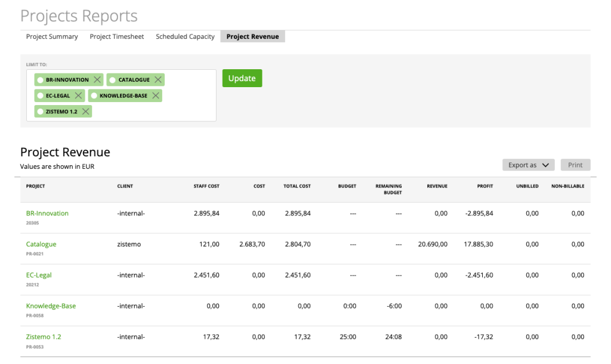Click the Print button
The width and height of the screenshot is (611, 364).
[575, 165]
